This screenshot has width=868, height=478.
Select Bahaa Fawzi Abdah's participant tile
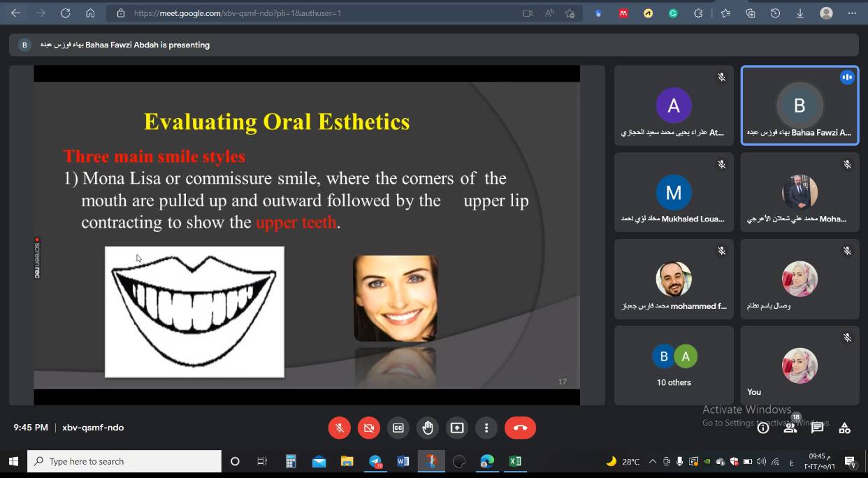coord(800,106)
